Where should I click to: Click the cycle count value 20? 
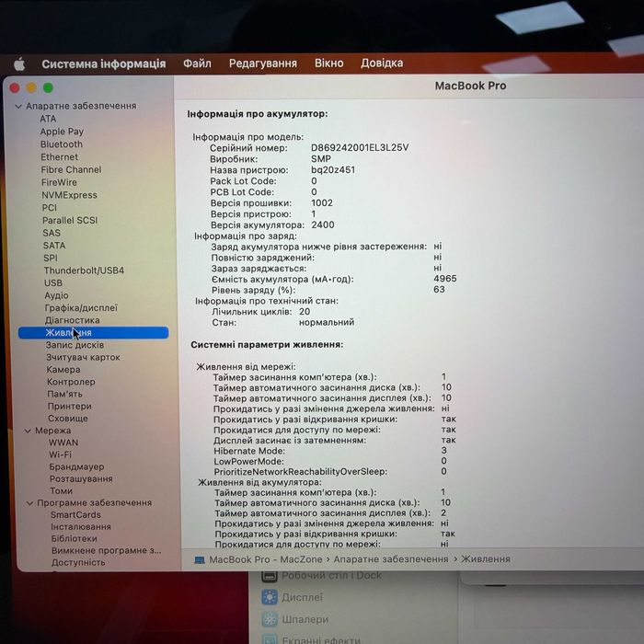[x=305, y=312]
